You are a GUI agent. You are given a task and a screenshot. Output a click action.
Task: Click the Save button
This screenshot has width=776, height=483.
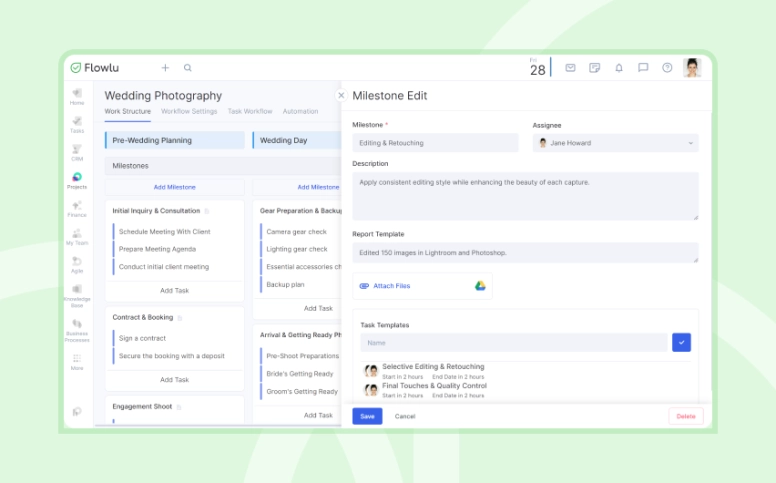click(367, 416)
